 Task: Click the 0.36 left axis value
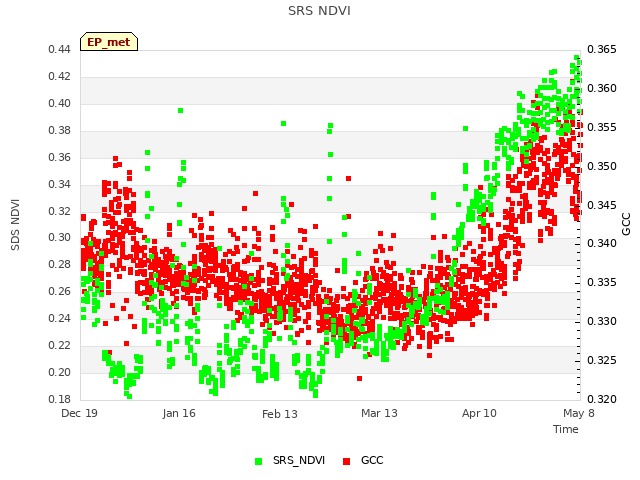coord(59,157)
